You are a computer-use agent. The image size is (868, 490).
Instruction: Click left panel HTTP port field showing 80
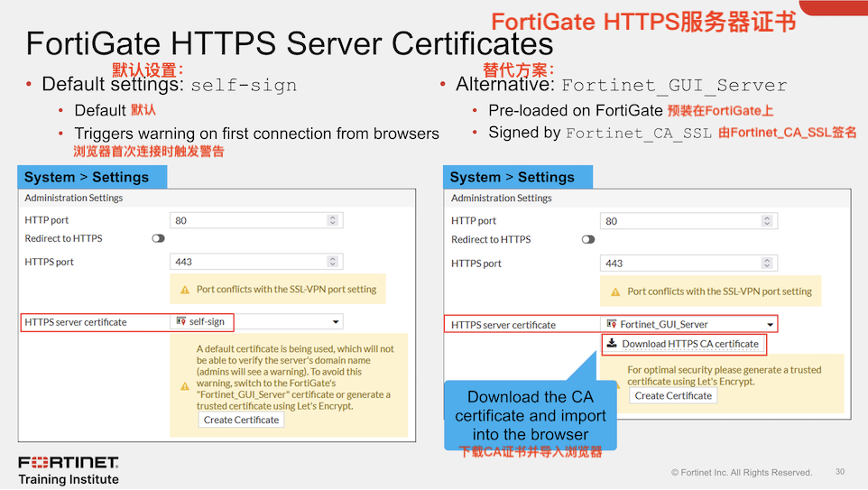256,220
